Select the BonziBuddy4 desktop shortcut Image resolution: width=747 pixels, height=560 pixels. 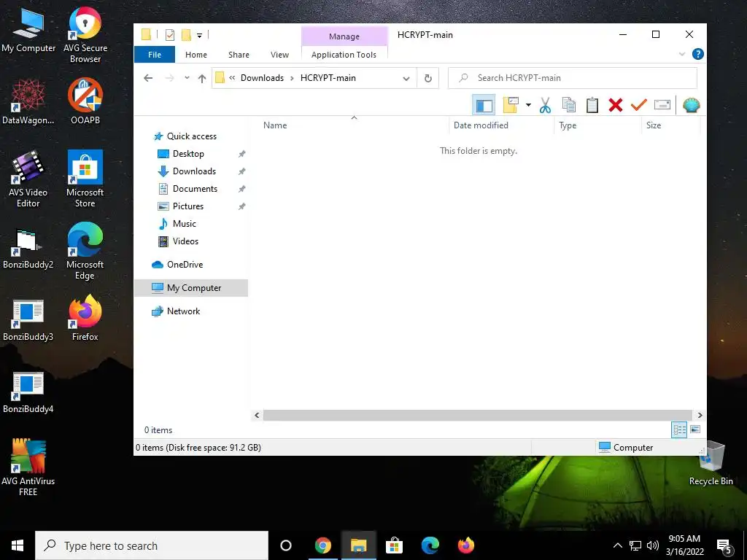tap(28, 392)
